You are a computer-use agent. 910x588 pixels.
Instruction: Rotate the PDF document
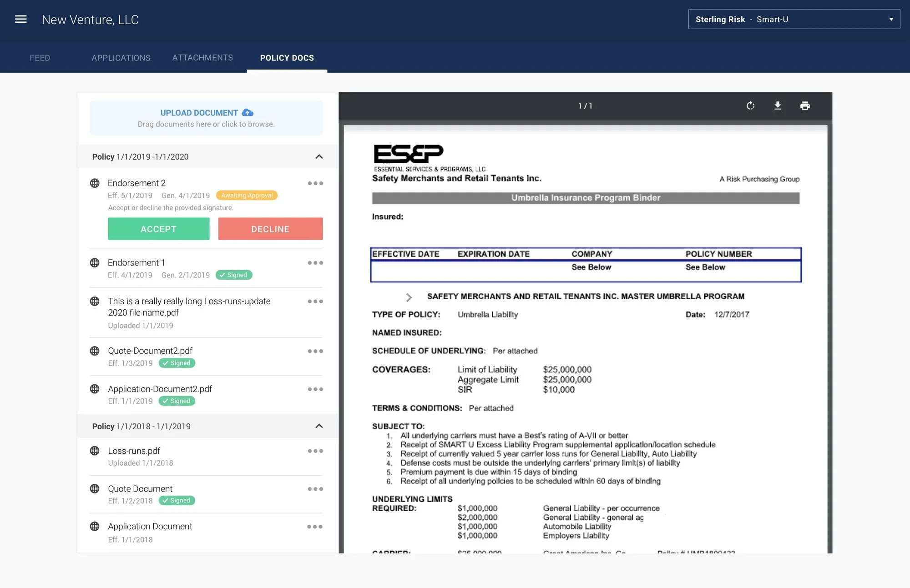tap(750, 106)
